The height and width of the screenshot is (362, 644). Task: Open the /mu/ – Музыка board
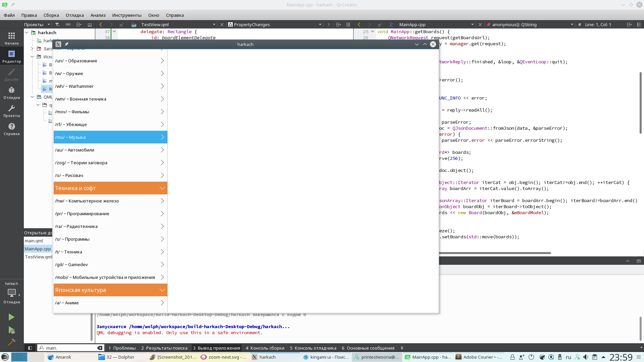tap(110, 137)
